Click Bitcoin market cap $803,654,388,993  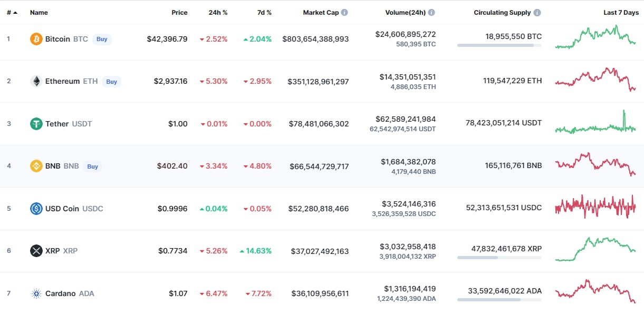click(315, 39)
